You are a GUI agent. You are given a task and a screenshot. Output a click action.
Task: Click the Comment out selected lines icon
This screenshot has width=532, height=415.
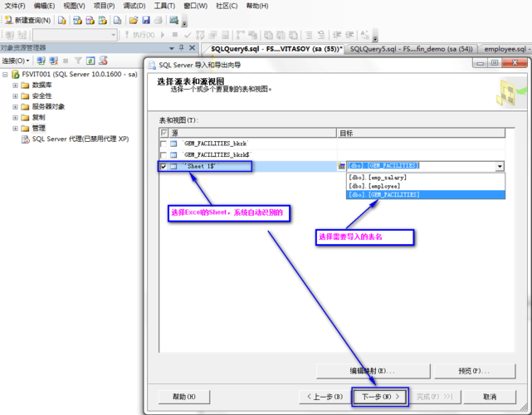309,35
